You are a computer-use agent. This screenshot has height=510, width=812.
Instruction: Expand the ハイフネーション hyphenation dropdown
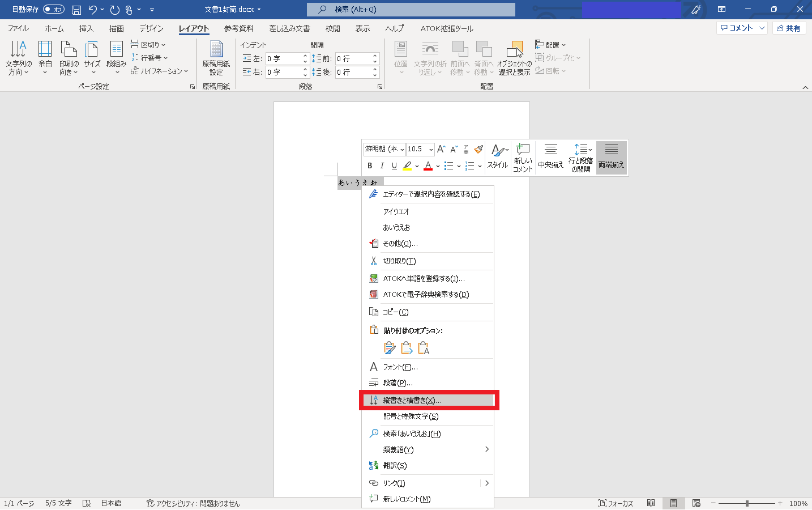159,71
